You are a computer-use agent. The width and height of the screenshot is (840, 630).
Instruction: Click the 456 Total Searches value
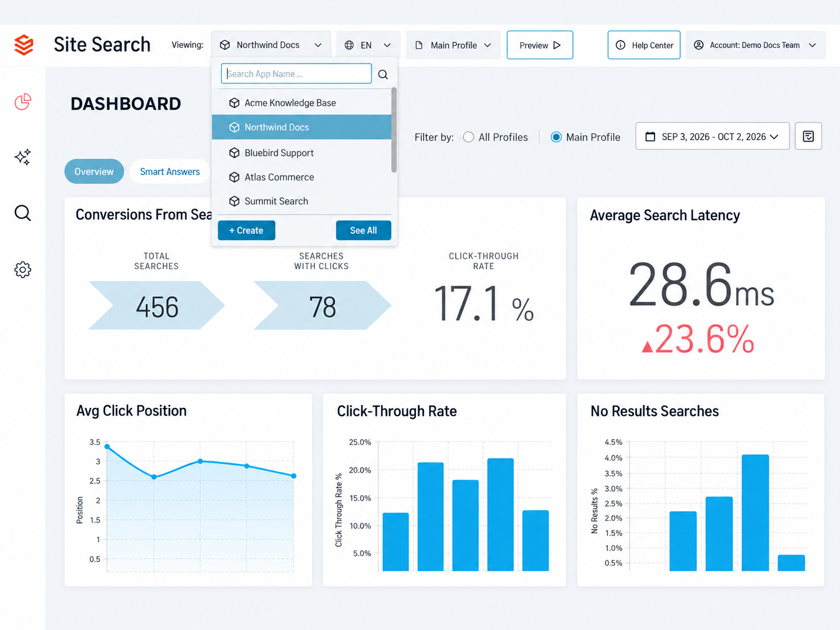pos(157,307)
